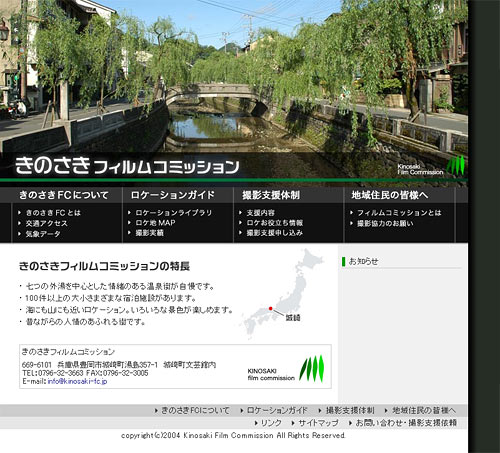This screenshot has width=500, height=453.
Task: Go to 撮影支援申し込み page
Action: click(x=275, y=233)
